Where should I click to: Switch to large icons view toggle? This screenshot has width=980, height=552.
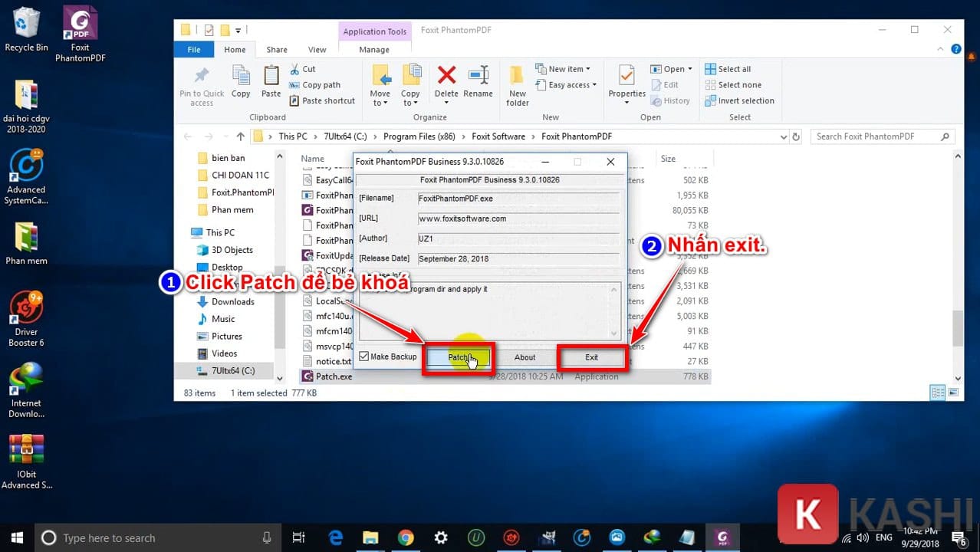[953, 393]
